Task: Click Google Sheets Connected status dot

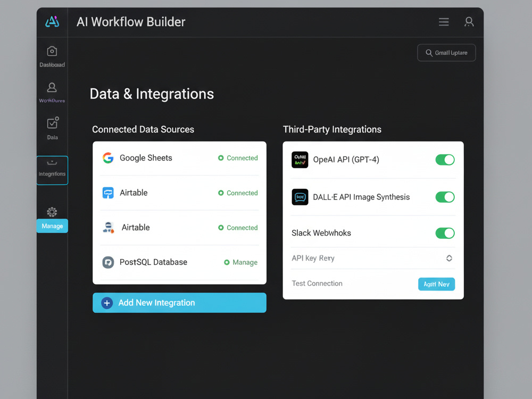Action: point(221,158)
